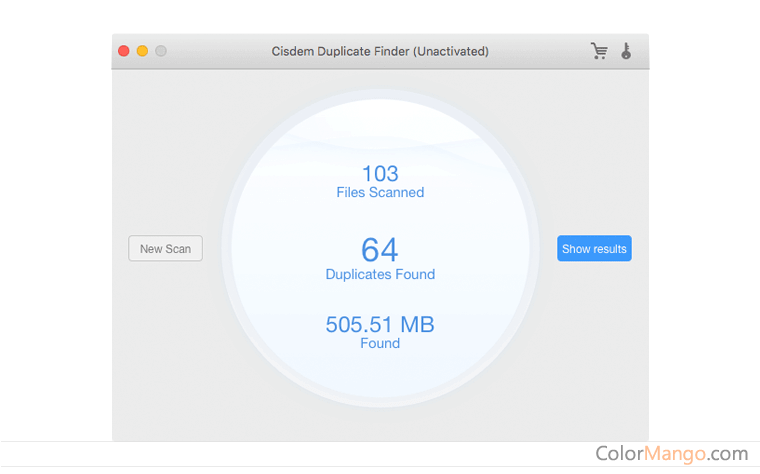Close the Cisdem Duplicate Finder window
Image resolution: width=760 pixels, height=474 pixels.
[124, 51]
